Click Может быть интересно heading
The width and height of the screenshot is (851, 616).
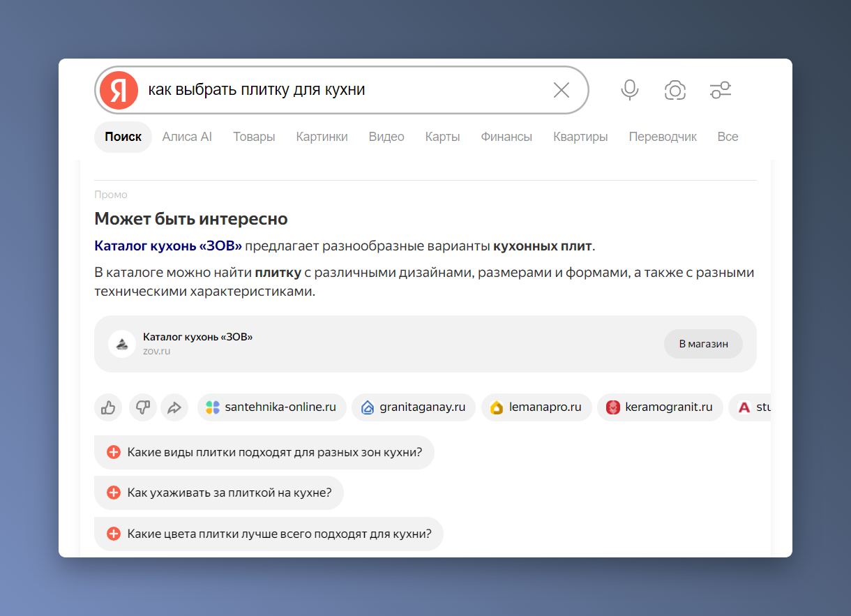coord(191,219)
